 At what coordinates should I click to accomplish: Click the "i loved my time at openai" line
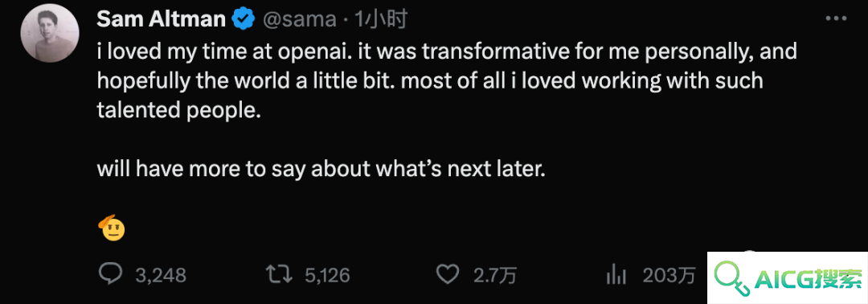click(447, 51)
